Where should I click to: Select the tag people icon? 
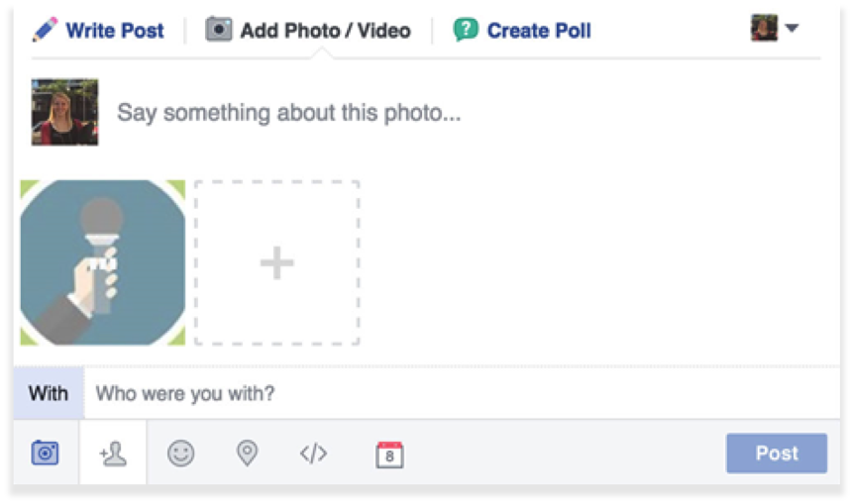(x=113, y=454)
